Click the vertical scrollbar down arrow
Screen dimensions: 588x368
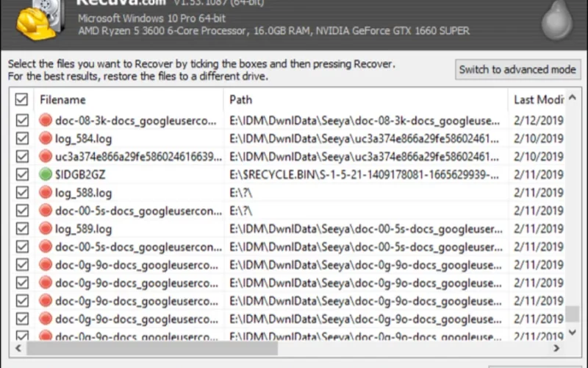point(573,332)
